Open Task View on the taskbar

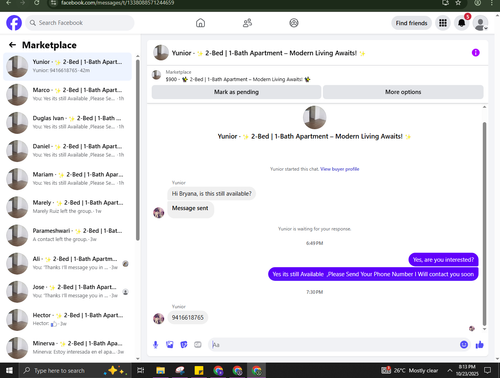pos(141,370)
